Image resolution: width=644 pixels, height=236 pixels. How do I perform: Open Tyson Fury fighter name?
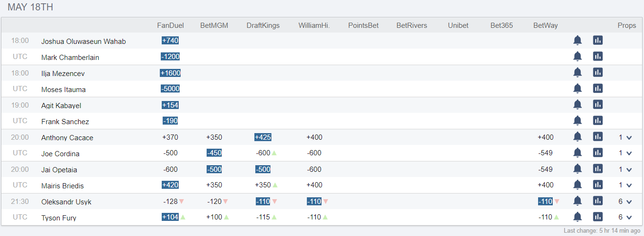pos(59,218)
